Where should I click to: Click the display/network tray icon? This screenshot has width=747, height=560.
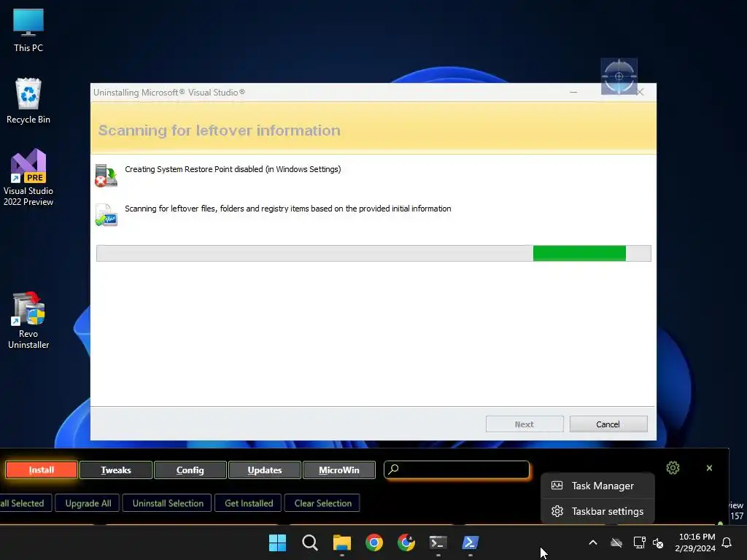click(639, 542)
